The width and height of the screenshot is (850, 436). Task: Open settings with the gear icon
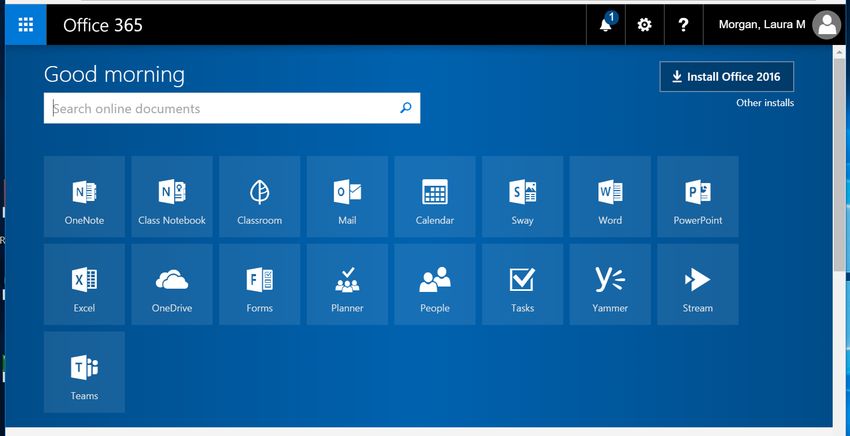(x=645, y=24)
